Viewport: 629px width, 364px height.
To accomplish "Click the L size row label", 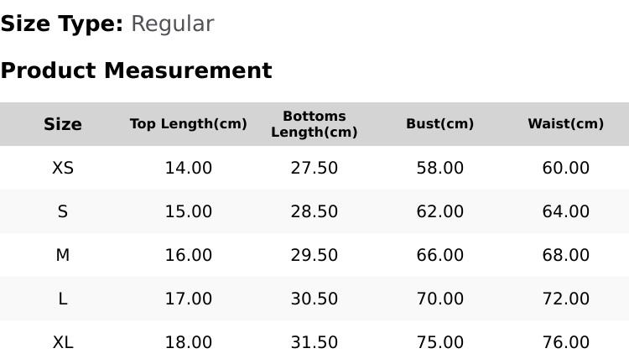I will pos(63,299).
